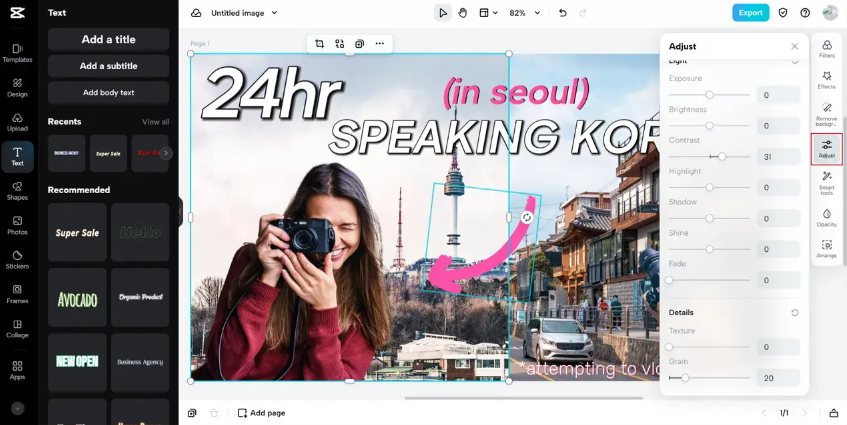Click Add a subtitle button
This screenshot has height=425, width=847.
pos(109,66)
